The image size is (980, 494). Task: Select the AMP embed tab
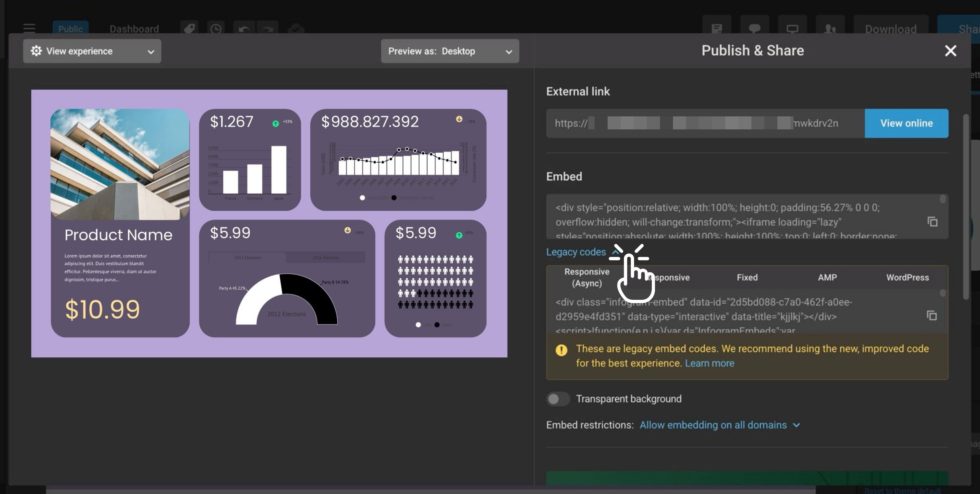tap(827, 277)
